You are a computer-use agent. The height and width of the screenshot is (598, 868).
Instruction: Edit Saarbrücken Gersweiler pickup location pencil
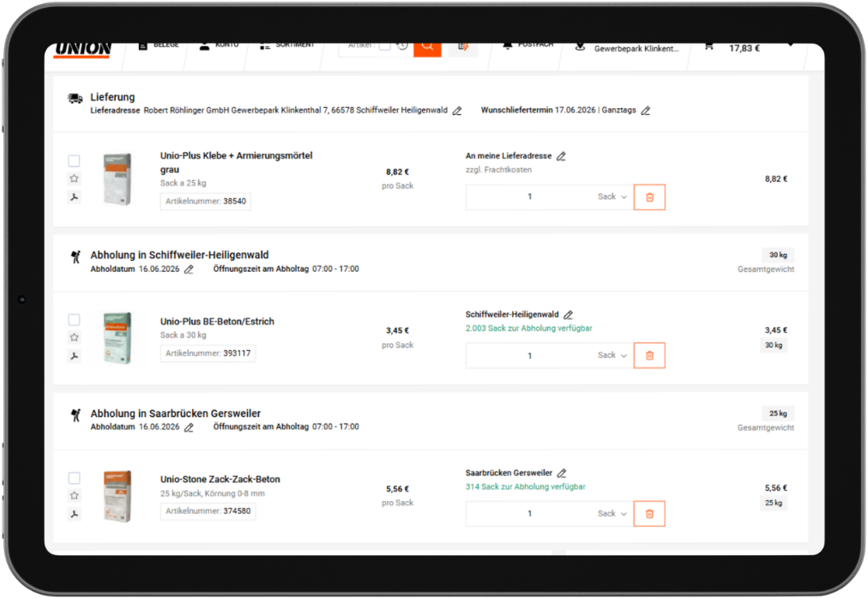pyautogui.click(x=562, y=474)
